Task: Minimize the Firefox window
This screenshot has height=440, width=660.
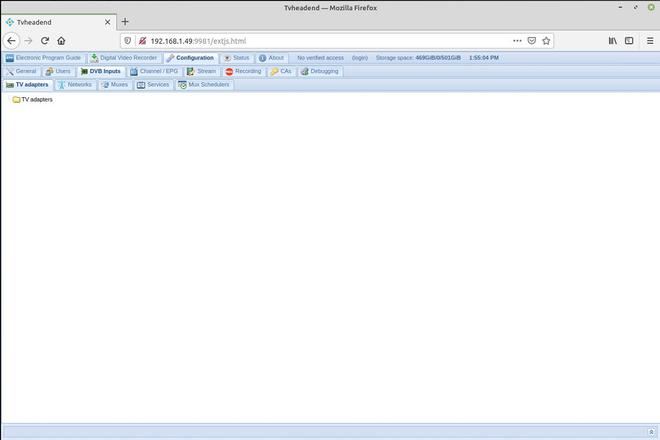Action: coord(620,8)
